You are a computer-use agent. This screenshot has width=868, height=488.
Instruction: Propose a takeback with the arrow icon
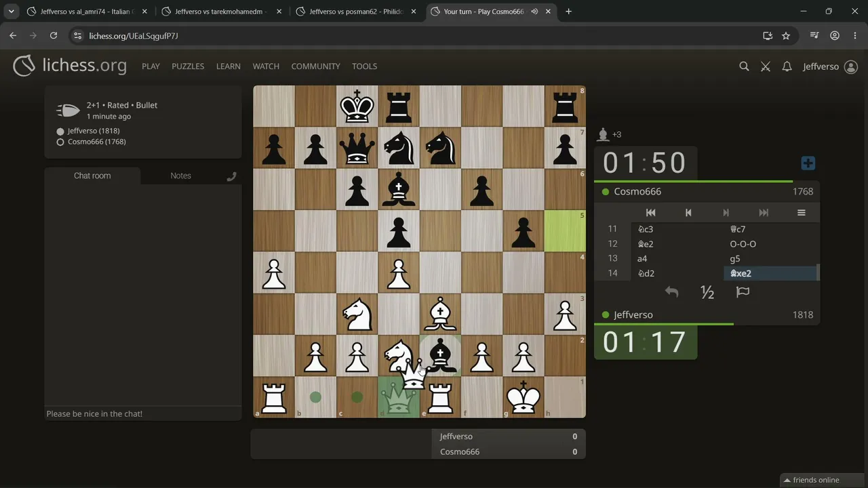tap(671, 292)
